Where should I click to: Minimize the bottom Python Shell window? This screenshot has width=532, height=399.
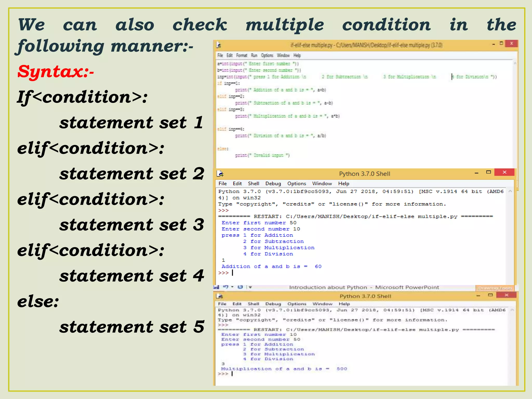tap(478, 295)
